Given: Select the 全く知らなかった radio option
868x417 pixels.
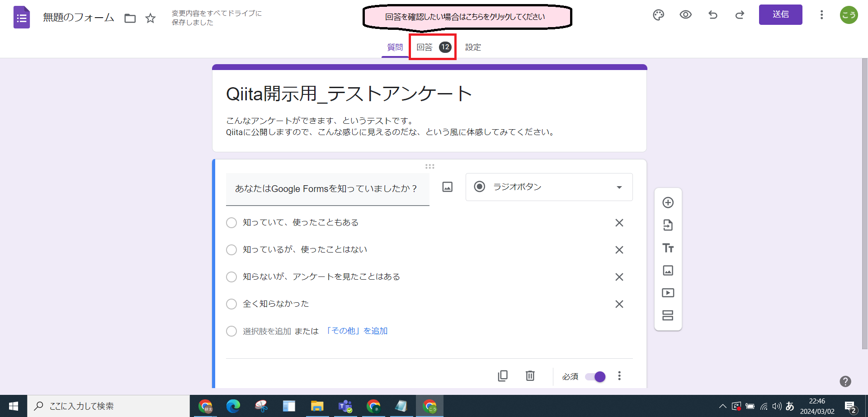Looking at the screenshot, I should pyautogui.click(x=231, y=304).
